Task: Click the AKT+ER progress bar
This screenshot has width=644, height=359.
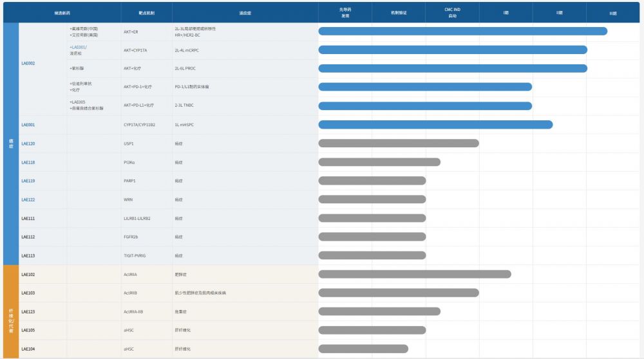Action: tap(462, 32)
